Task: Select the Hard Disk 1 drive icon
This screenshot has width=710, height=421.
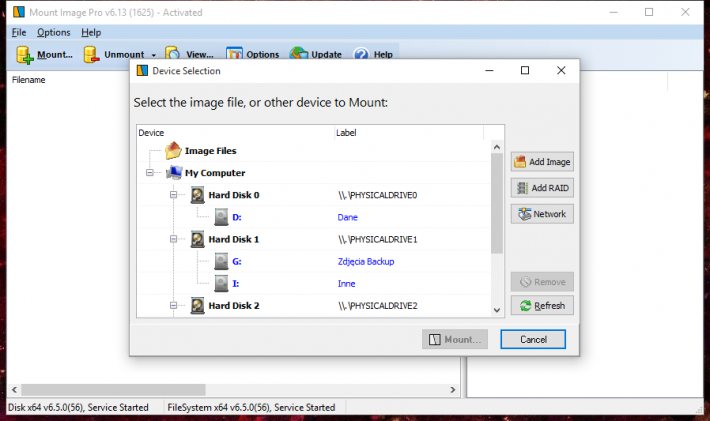Action: point(197,239)
